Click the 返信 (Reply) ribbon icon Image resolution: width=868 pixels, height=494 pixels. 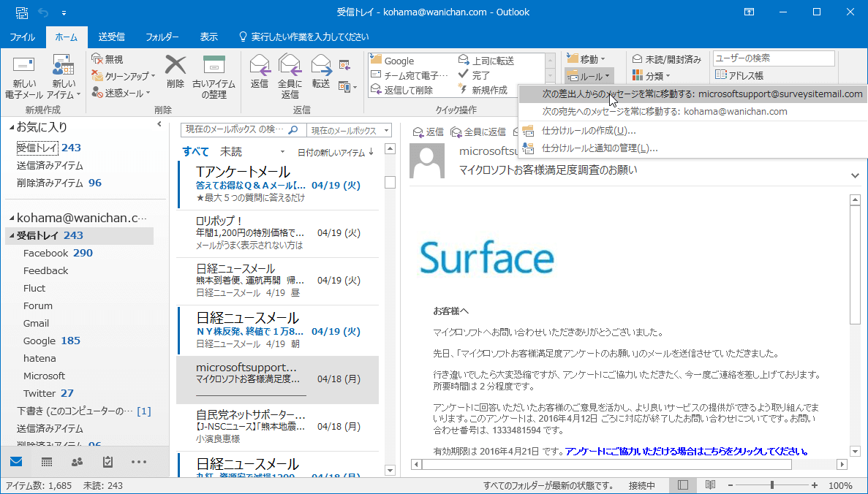[x=260, y=66]
